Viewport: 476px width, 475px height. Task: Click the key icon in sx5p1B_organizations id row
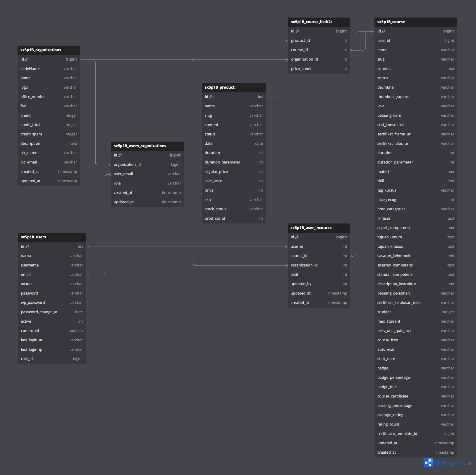(x=27, y=59)
